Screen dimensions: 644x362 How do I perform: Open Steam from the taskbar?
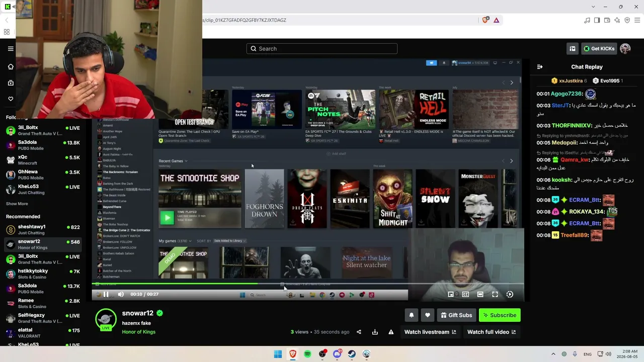coord(352,354)
